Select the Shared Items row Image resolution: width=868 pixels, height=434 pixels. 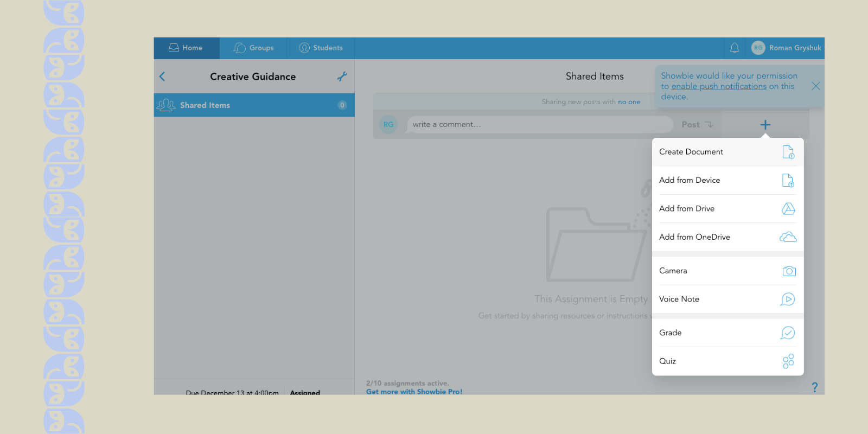tap(254, 105)
